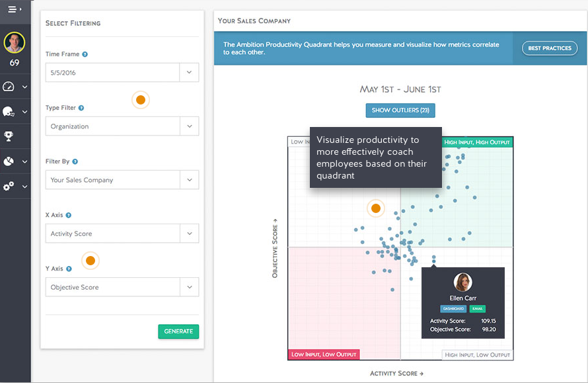Screen dimensions: 588x383
Task: Click the user profile avatar in the sidebar
Action: 15,43
